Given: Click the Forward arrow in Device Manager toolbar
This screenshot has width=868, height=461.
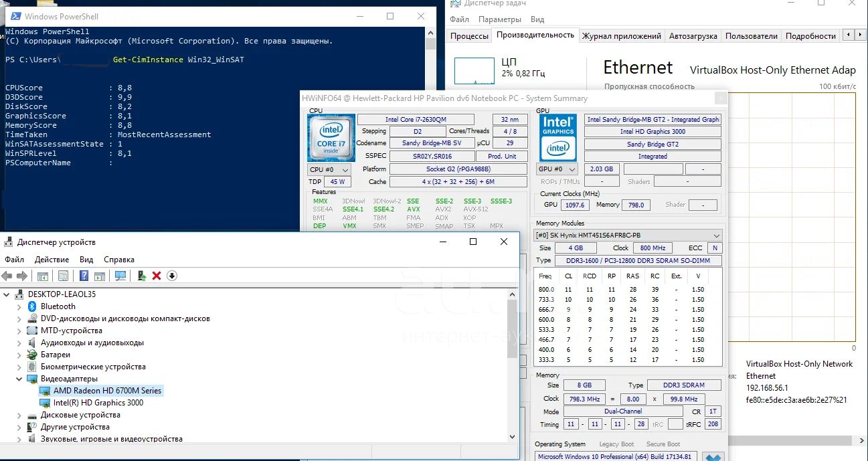Looking at the screenshot, I should 21,276.
